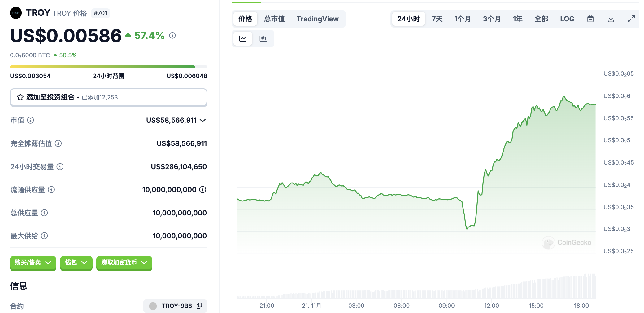The width and height of the screenshot is (644, 313).
Task: Click the TROY coin logo icon
Action: point(16,13)
